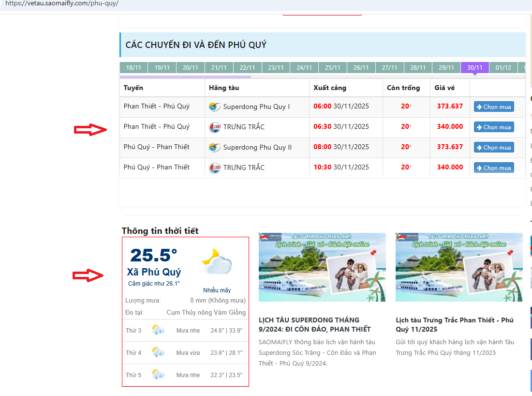The image size is (532, 396).
Task: Open the 01/12 date tab
Action: click(x=503, y=68)
